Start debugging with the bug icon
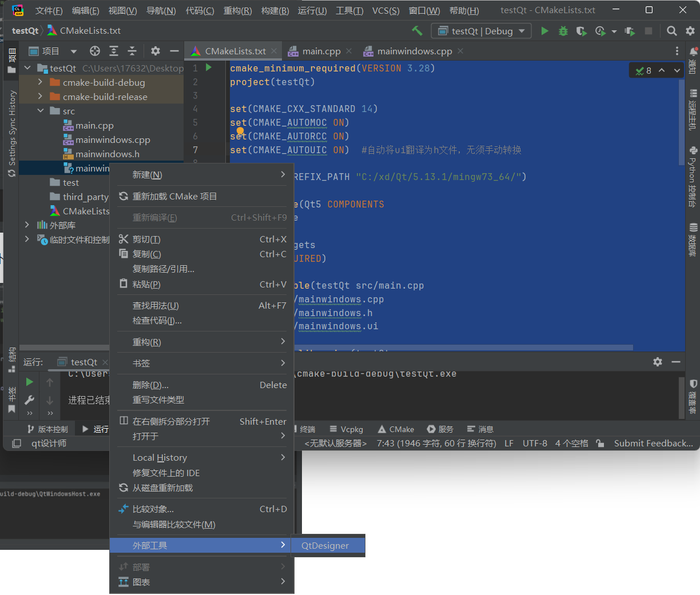The height and width of the screenshot is (595, 700). 563,31
